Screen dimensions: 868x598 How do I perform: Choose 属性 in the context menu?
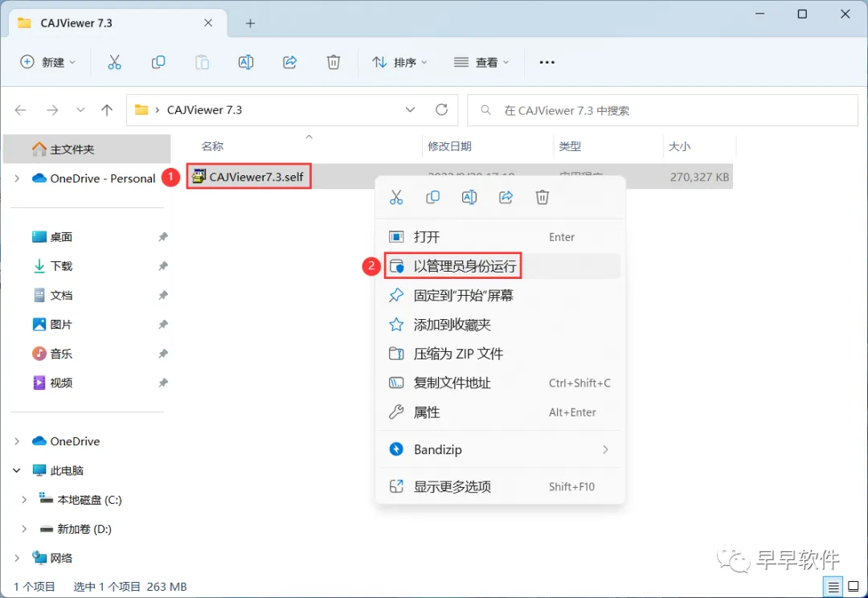click(x=501, y=412)
